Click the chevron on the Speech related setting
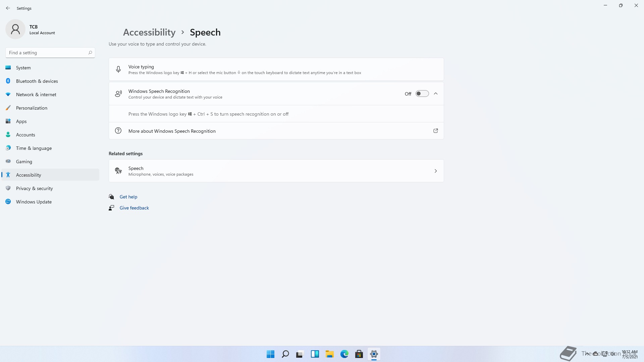644x362 pixels. 436,171
